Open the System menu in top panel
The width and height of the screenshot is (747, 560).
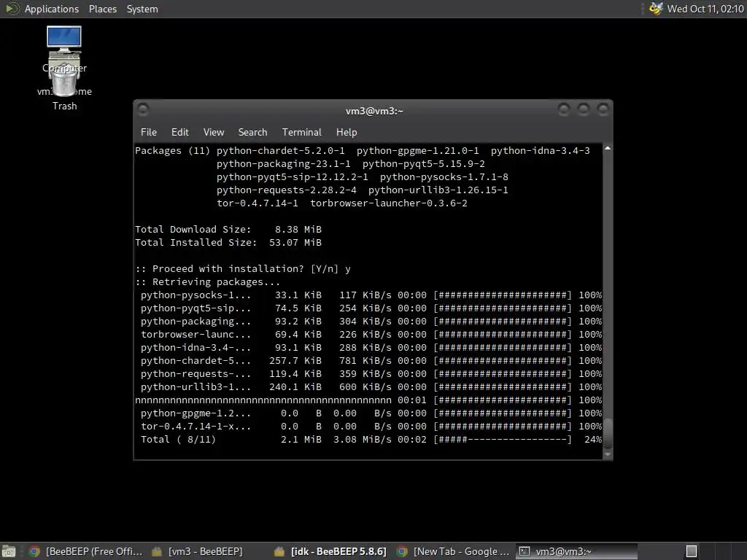142,9
